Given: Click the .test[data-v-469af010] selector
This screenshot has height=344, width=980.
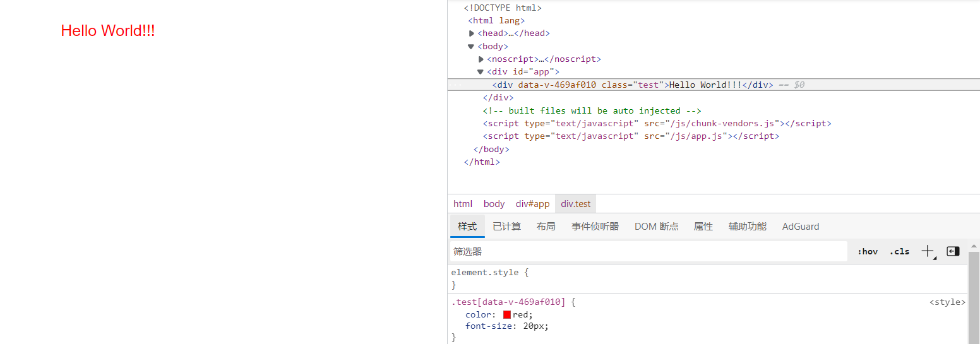Looking at the screenshot, I should pyautogui.click(x=508, y=302).
